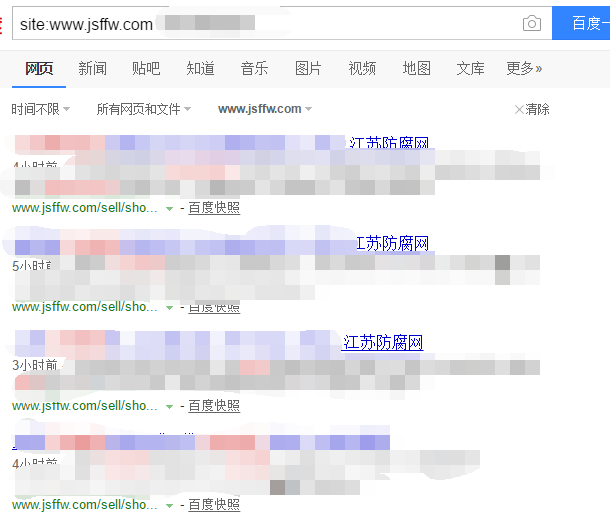Click the green arrow beside the last result URL
Image resolution: width=610 pixels, height=518 pixels.
[169, 506]
